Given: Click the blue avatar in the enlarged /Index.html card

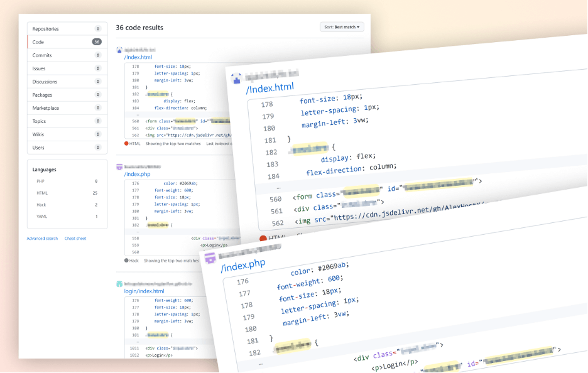Looking at the screenshot, I should (237, 79).
